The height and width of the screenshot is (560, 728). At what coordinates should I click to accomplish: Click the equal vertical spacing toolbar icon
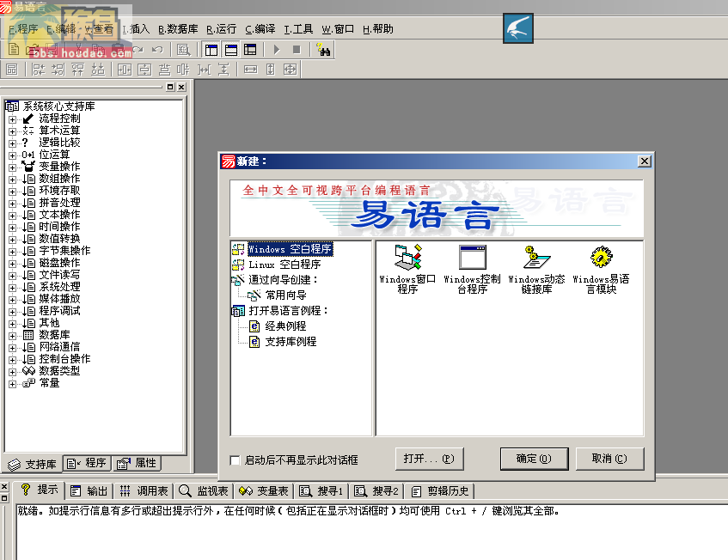(223, 70)
